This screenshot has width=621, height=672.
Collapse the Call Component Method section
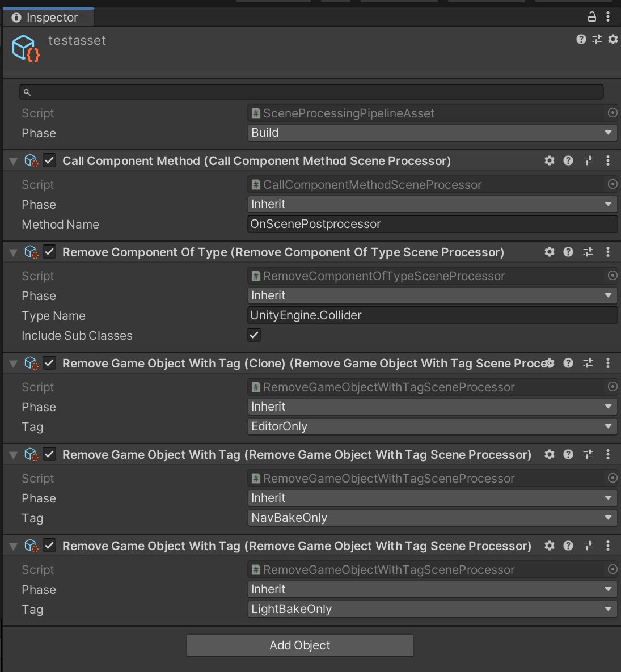14,162
